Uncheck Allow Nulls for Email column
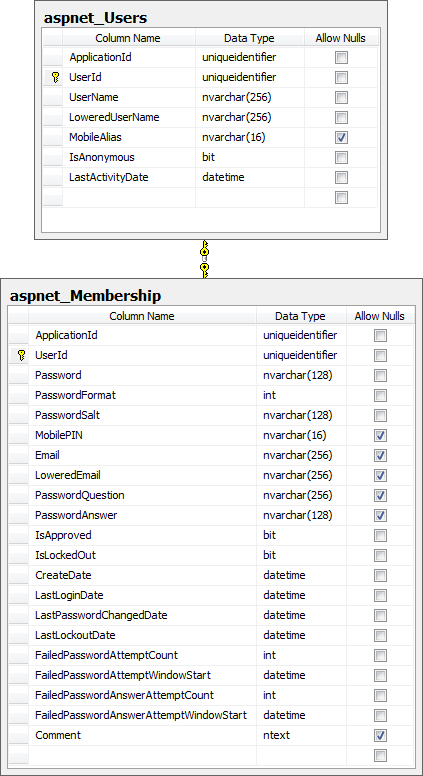 380,455
